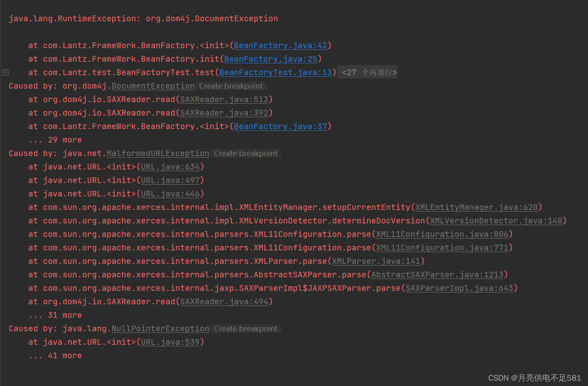Open the URL.java:446 link

coord(170,194)
